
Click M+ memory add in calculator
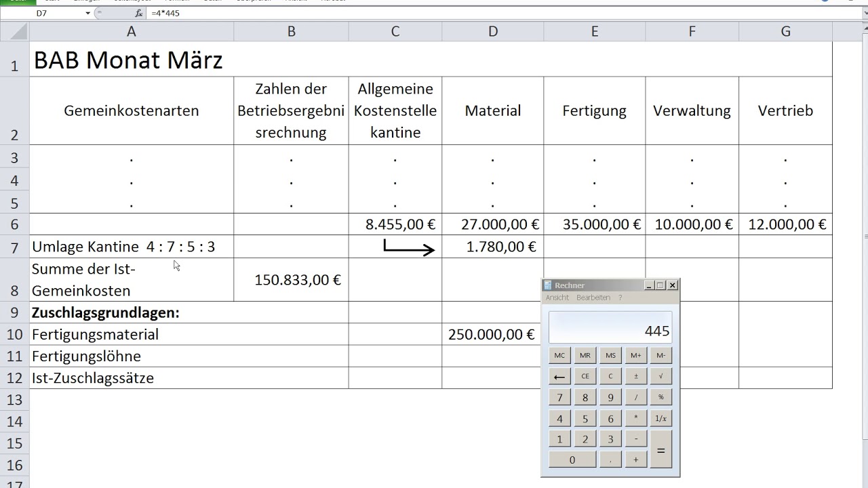coord(635,355)
